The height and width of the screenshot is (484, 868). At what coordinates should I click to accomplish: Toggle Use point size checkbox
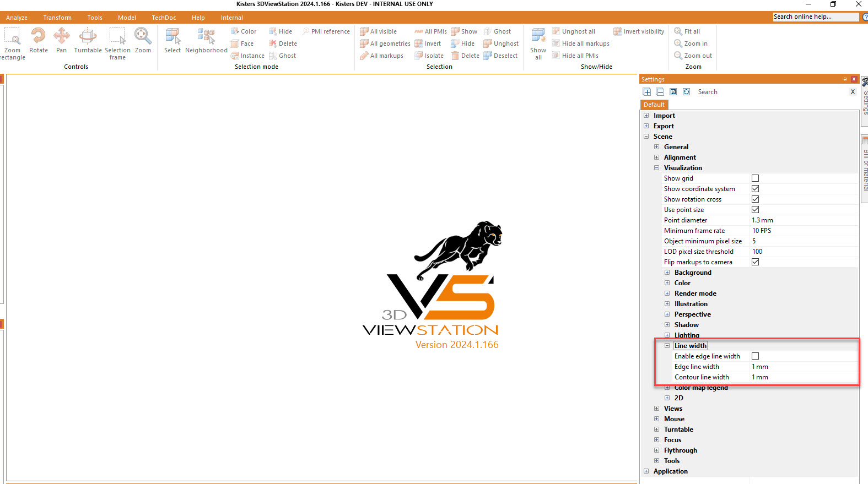[x=755, y=210]
